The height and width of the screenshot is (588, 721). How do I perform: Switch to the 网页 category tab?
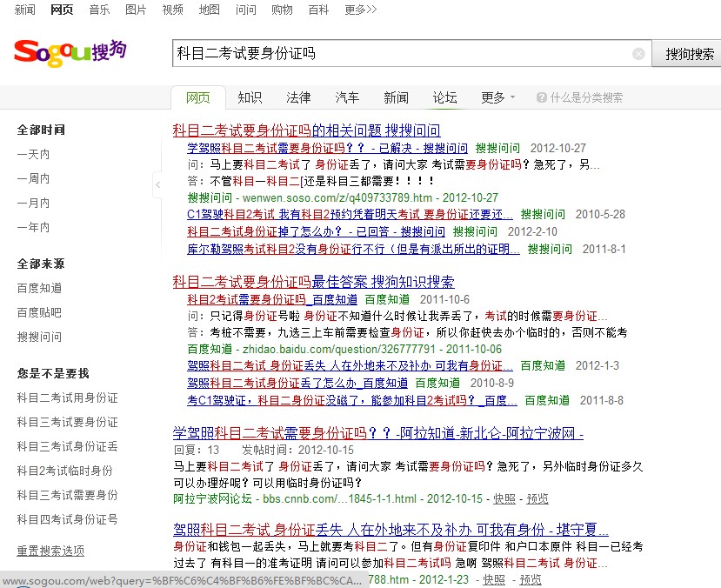pos(198,97)
